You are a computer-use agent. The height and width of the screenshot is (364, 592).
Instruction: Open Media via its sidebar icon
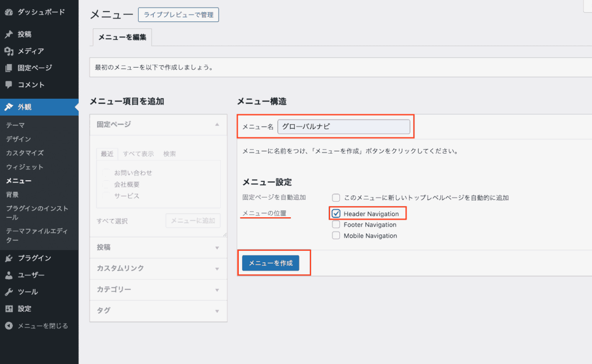coord(9,51)
